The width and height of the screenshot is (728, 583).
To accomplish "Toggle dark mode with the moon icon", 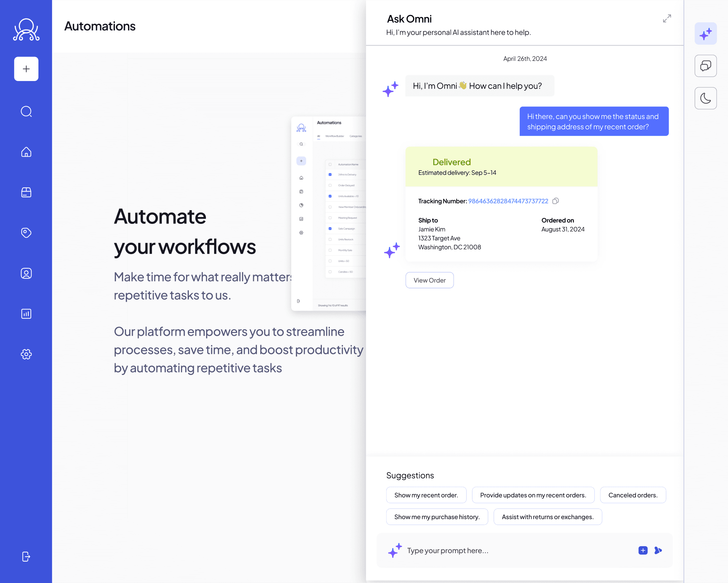I will 705,98.
